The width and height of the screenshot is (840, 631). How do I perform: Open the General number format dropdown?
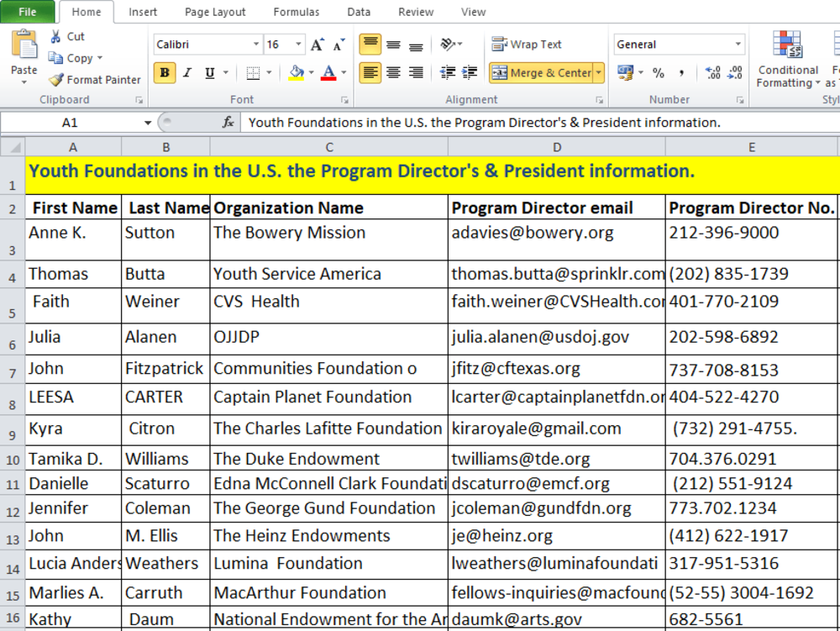738,45
